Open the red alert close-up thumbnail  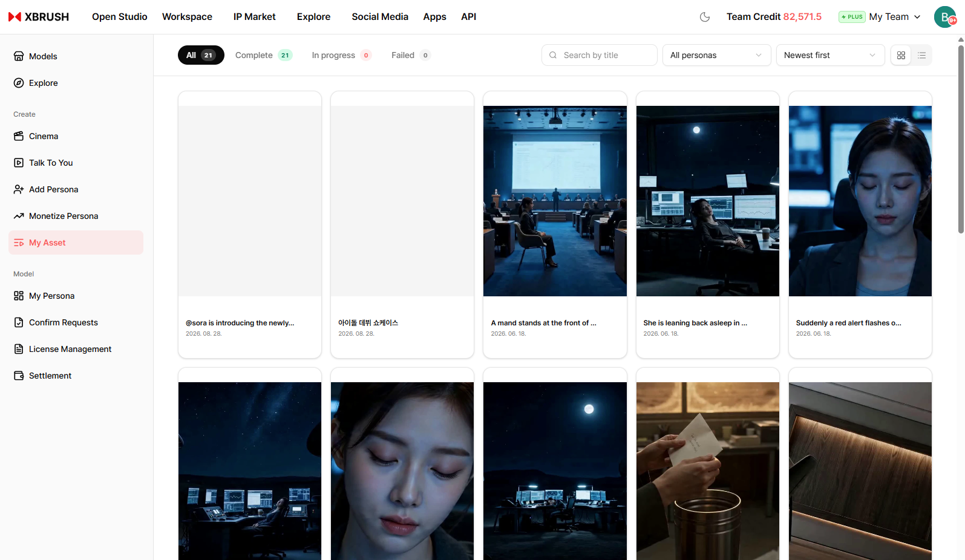860,201
